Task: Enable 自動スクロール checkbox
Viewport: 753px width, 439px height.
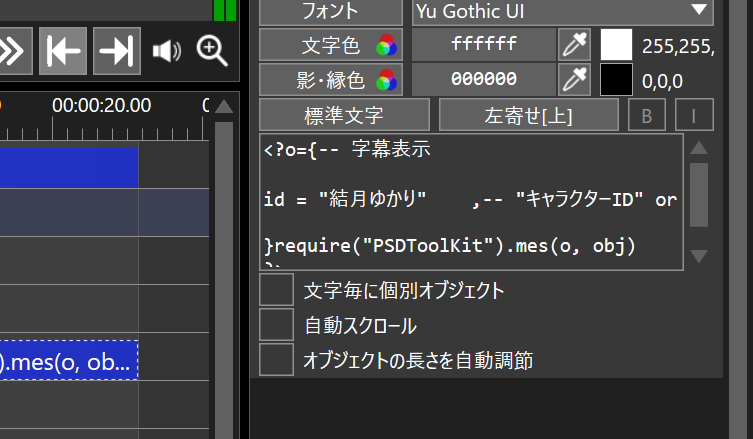Action: 276,325
